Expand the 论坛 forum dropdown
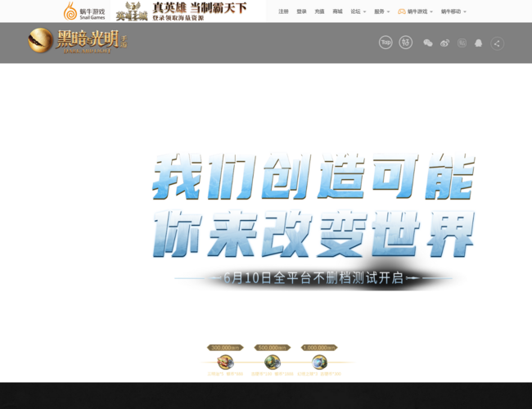Viewport: 532px width, 409px height. tap(358, 11)
